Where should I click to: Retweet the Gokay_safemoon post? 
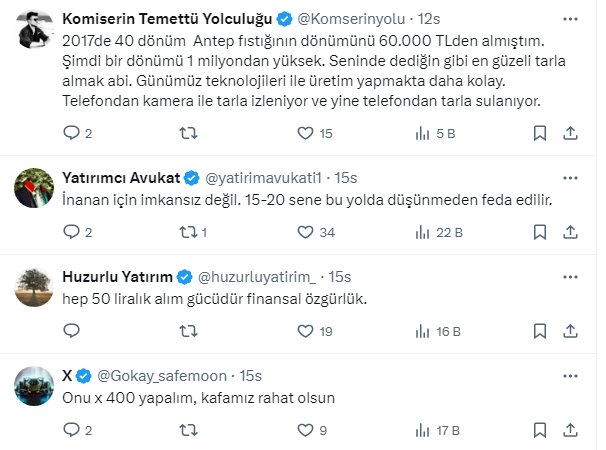click(187, 431)
